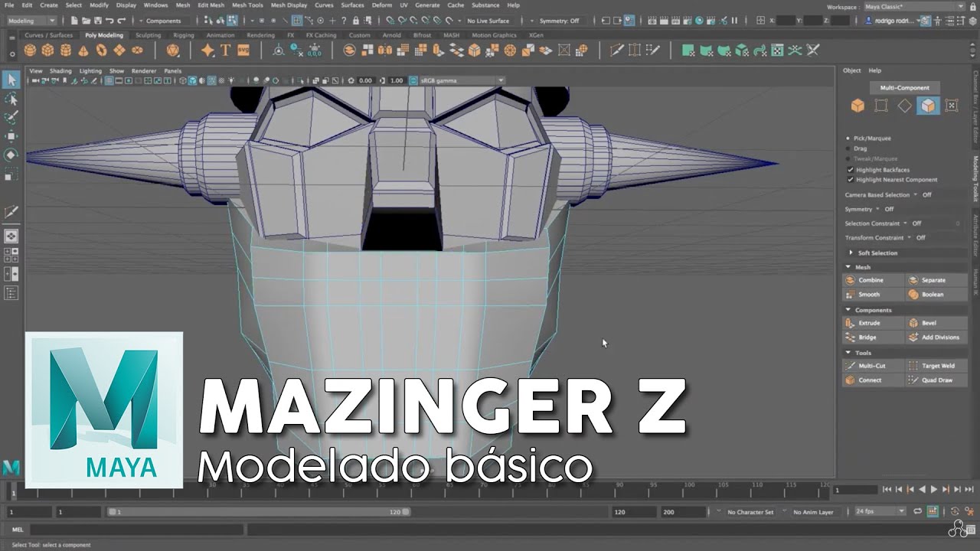The height and width of the screenshot is (551, 980).
Task: Open the Deform menu
Action: [x=381, y=5]
